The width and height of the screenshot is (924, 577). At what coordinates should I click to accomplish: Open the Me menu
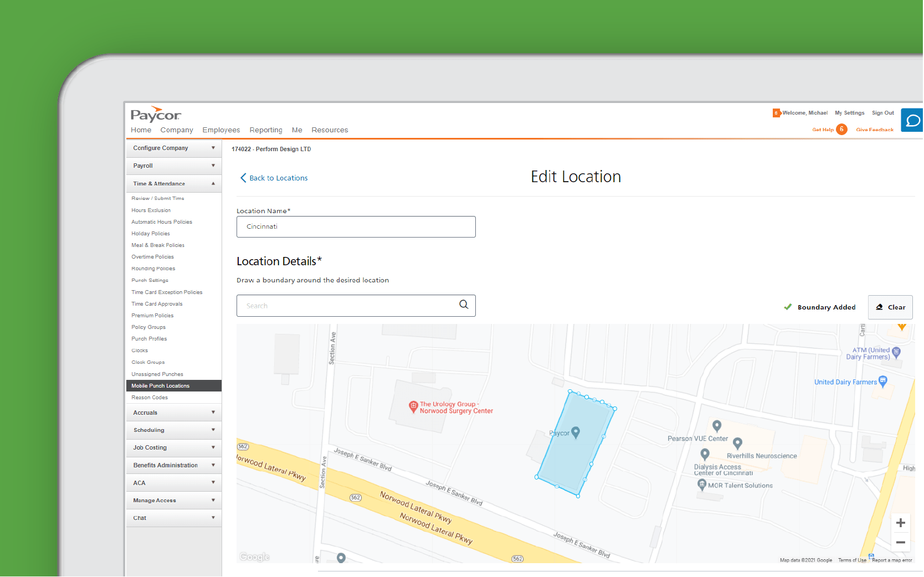coord(297,130)
